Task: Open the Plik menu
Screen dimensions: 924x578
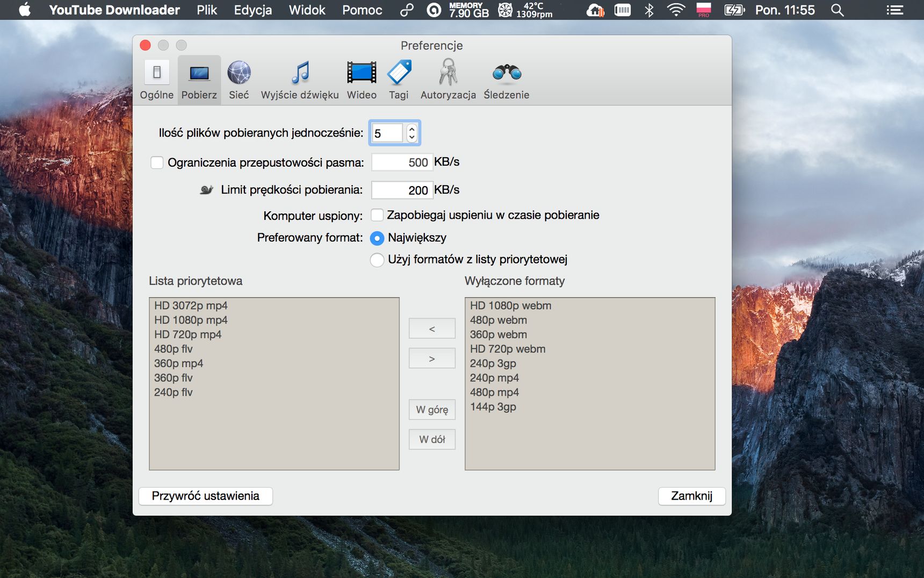Action: click(x=207, y=10)
